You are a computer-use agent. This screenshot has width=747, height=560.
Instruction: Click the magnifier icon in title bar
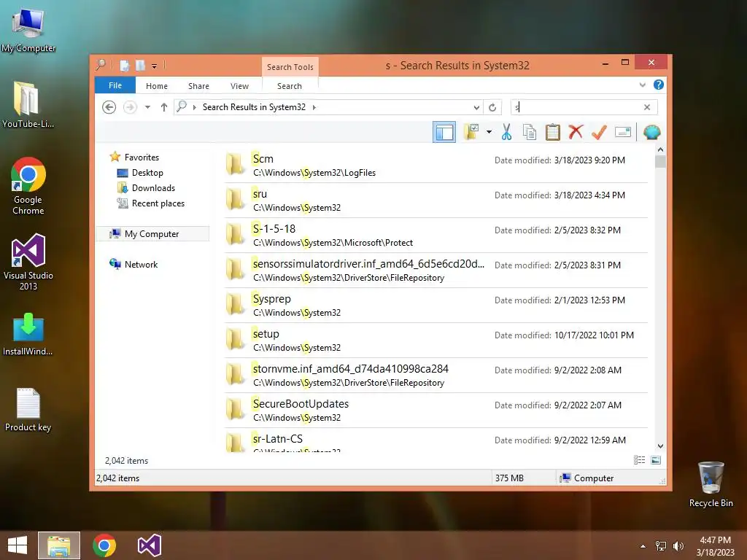coord(101,65)
